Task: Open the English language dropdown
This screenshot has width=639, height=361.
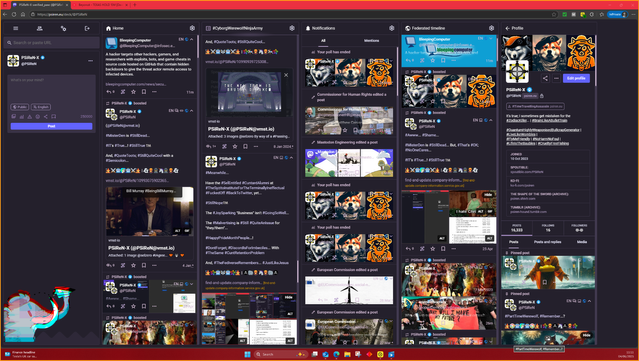Action: pos(41,107)
